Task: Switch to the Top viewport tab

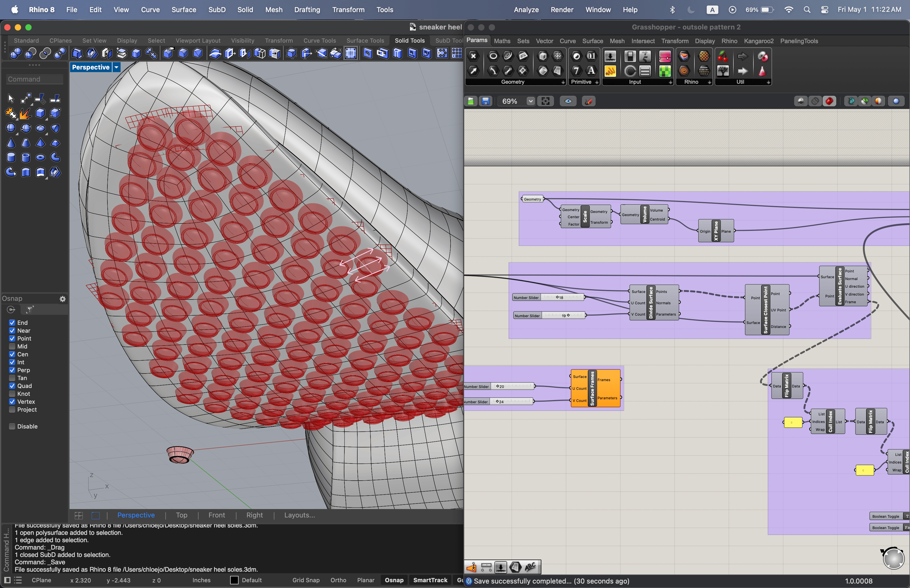Action: pyautogui.click(x=181, y=515)
